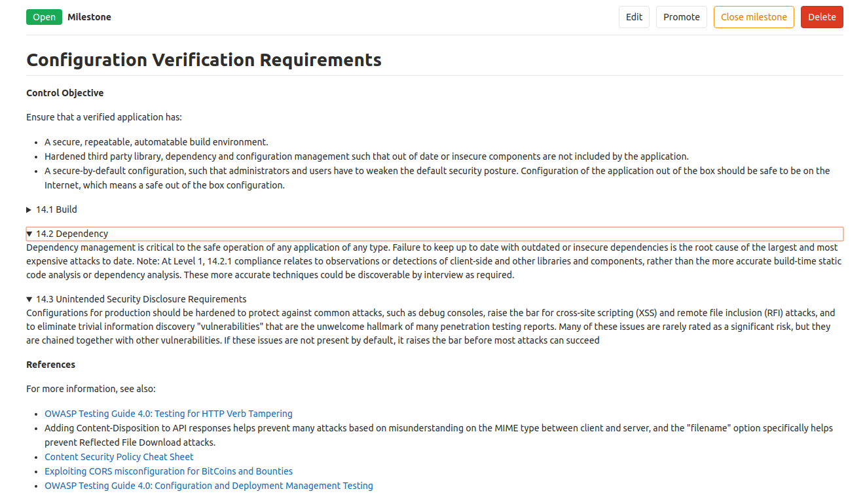This screenshot has height=504, width=865.
Task: Click the red Delete button
Action: pos(821,16)
